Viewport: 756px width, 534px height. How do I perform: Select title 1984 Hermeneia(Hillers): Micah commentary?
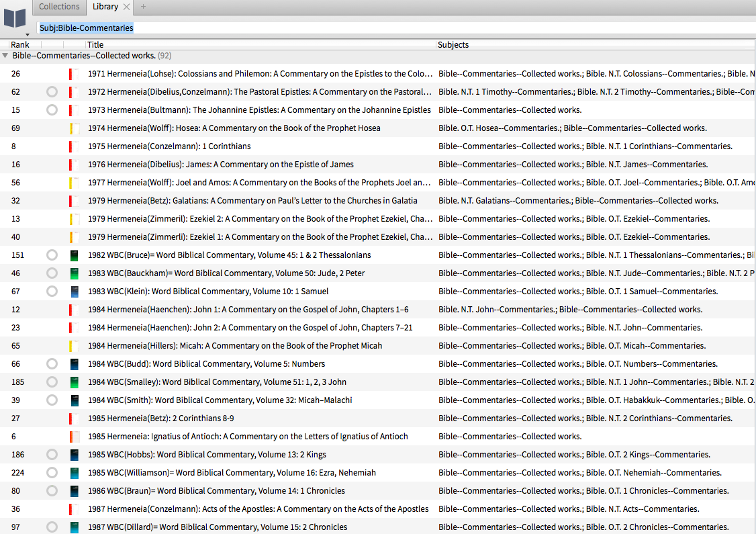[235, 346]
